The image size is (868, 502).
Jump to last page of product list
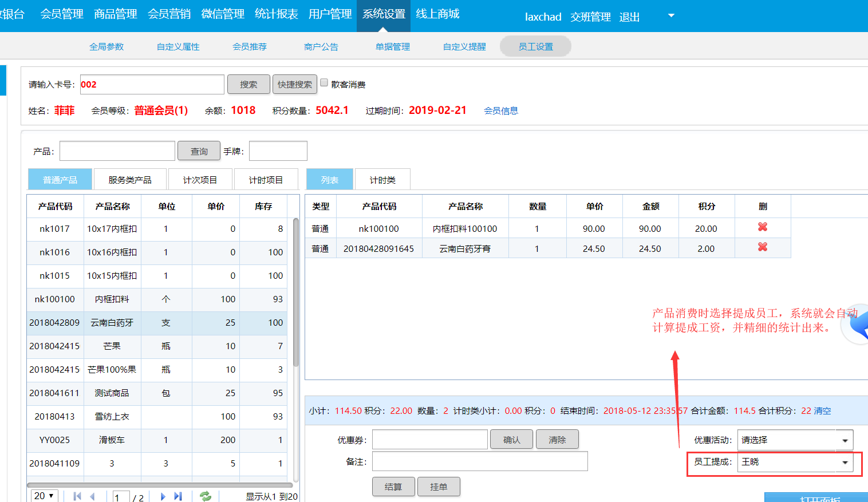(x=178, y=496)
